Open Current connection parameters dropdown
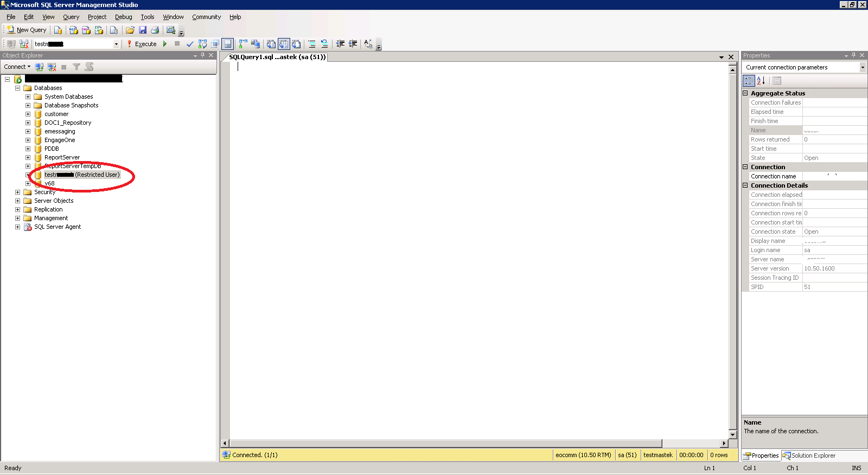This screenshot has height=475, width=868. [x=863, y=67]
